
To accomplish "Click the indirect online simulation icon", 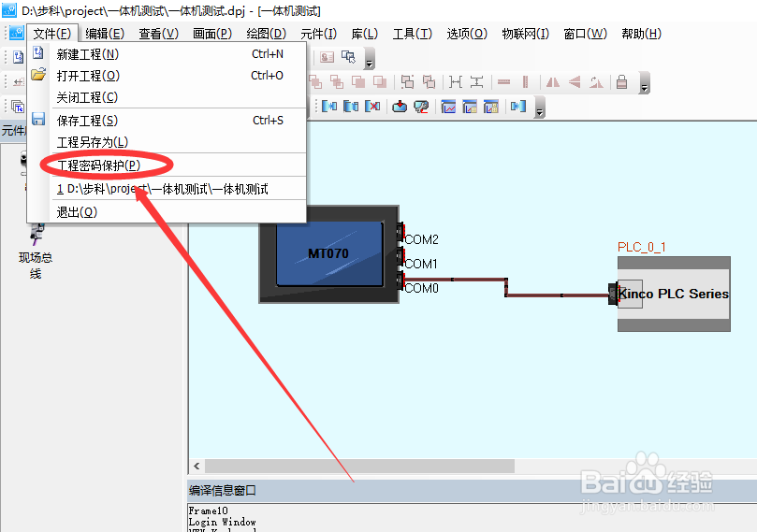I will pyautogui.click(x=470, y=106).
